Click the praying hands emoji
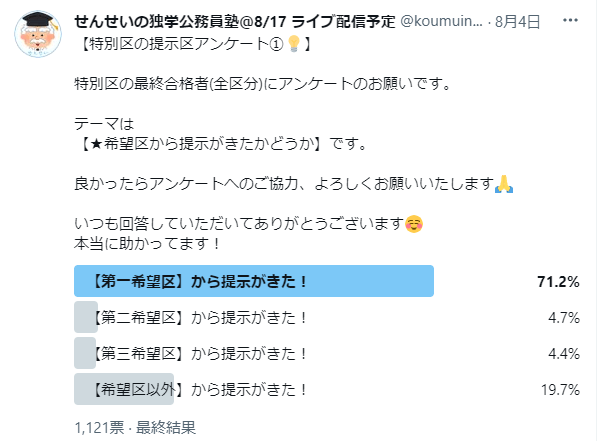 [504, 184]
